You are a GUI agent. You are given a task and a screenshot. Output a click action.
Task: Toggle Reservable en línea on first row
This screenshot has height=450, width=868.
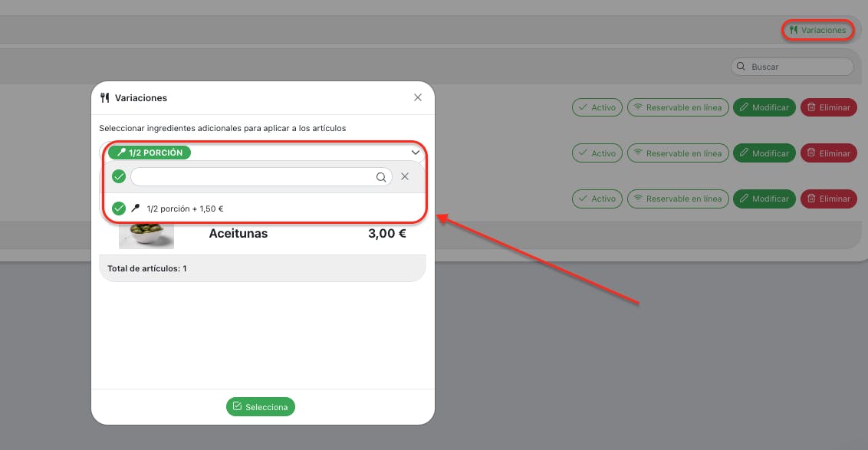tap(678, 107)
